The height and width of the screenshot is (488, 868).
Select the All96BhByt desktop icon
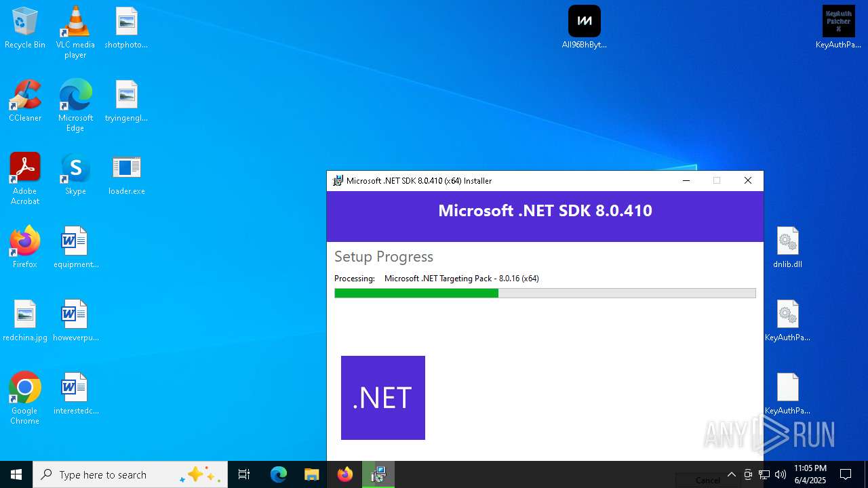pyautogui.click(x=585, y=28)
